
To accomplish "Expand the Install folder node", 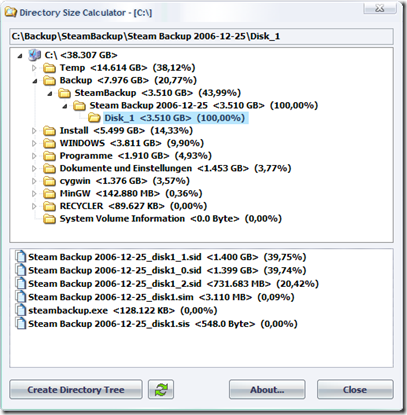I will (34, 131).
